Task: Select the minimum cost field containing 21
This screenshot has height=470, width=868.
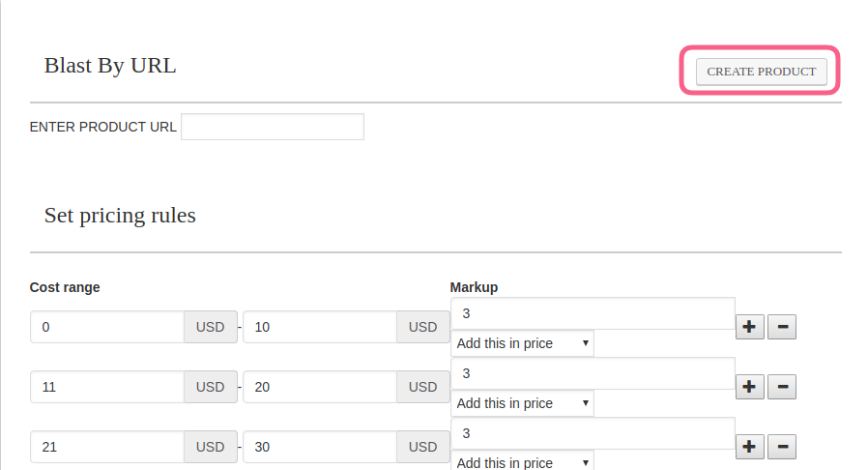Action: coord(107,447)
